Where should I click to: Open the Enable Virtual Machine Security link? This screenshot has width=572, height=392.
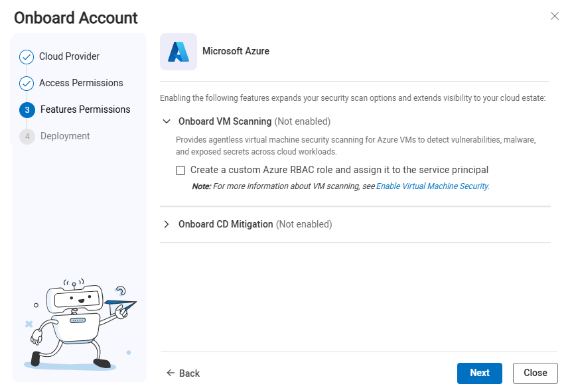click(432, 186)
